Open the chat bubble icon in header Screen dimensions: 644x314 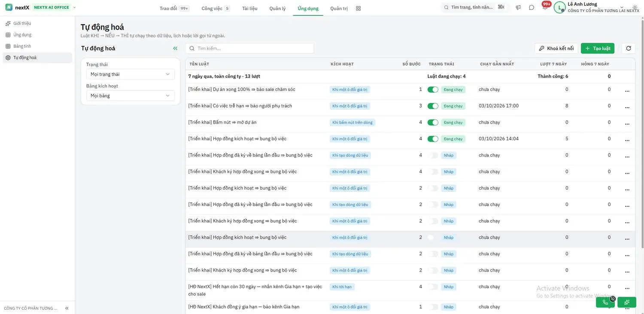[532, 8]
